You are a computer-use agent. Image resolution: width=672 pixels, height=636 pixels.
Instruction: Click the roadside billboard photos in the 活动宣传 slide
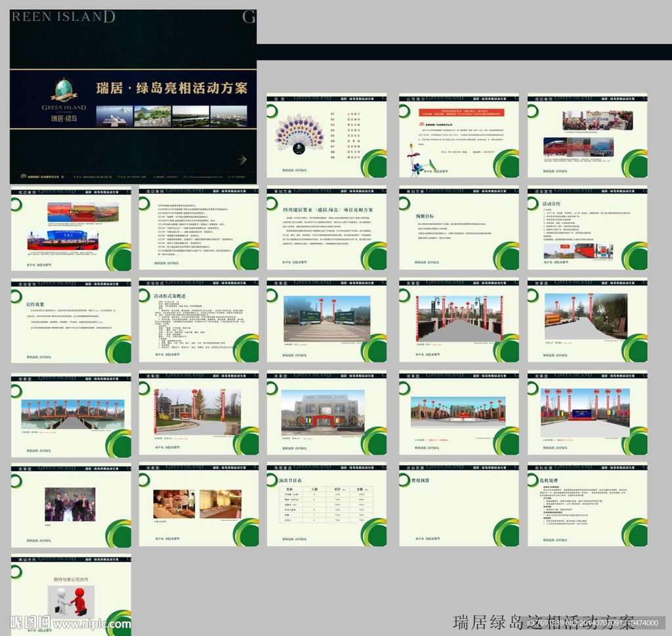pyautogui.click(x=578, y=251)
